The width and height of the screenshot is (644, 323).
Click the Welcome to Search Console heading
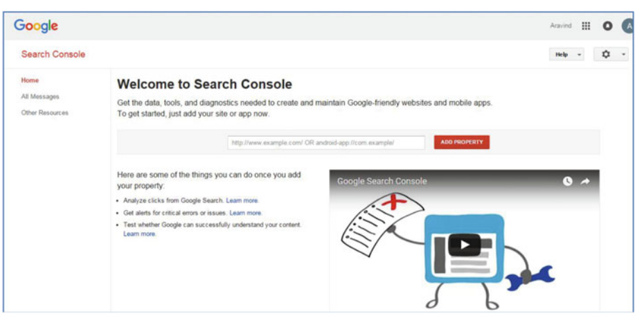point(204,85)
